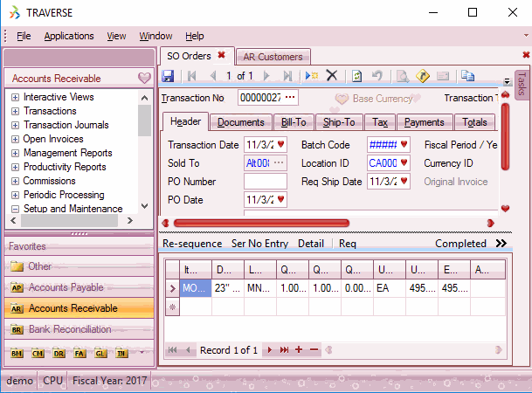Select Accounts Payable in the navigation pane
The height and width of the screenshot is (393, 532).
pos(79,287)
